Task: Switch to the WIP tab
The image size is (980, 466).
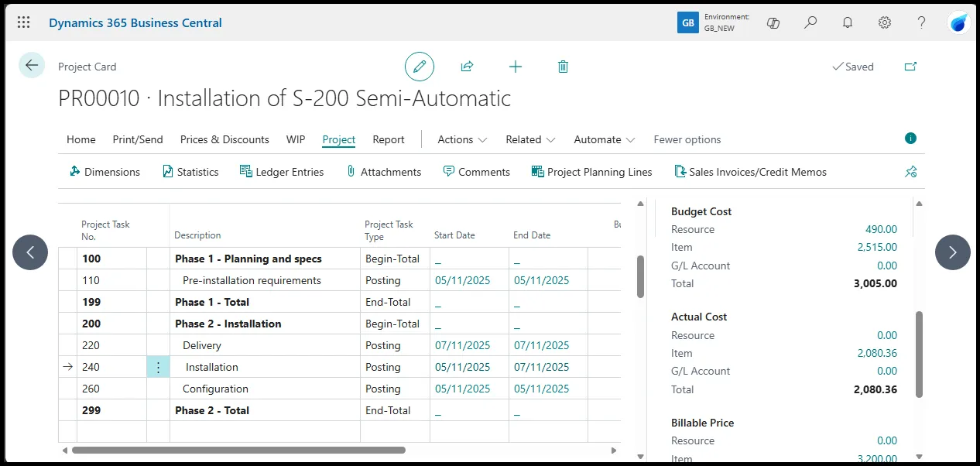Action: (x=296, y=139)
